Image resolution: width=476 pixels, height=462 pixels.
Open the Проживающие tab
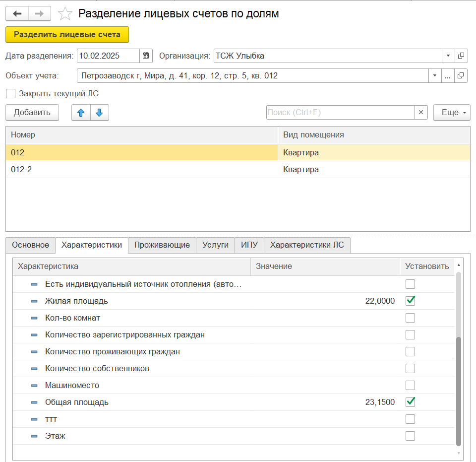click(162, 245)
